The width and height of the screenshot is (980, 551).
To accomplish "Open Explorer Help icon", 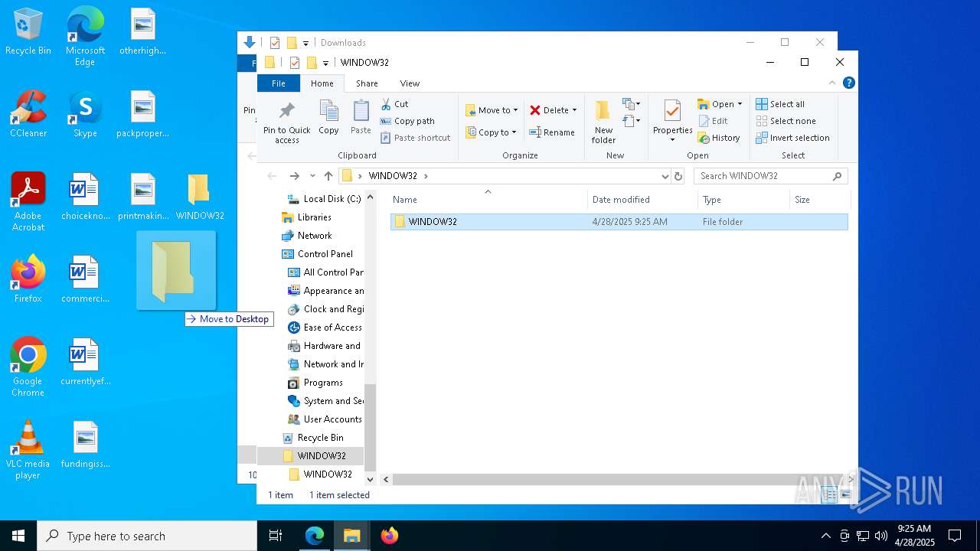I will [x=848, y=83].
